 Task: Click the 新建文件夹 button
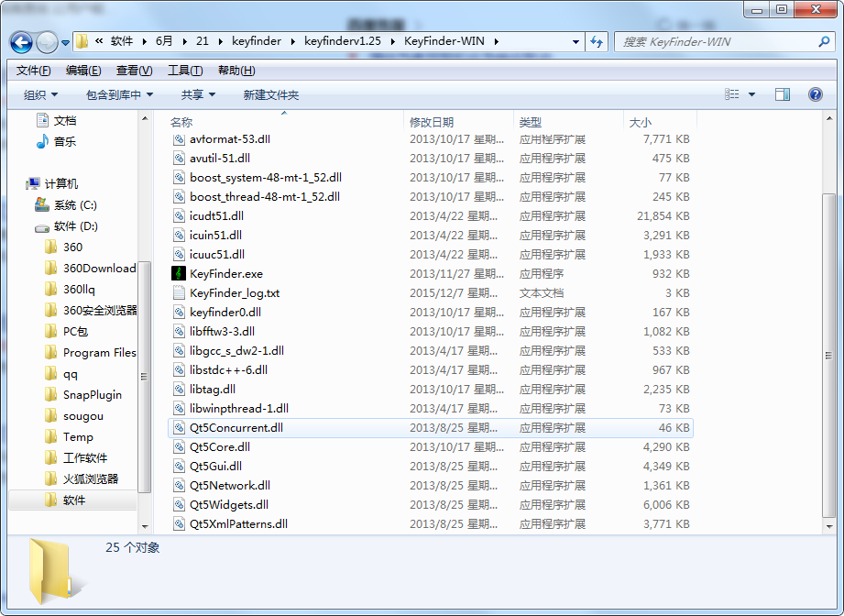(270, 94)
